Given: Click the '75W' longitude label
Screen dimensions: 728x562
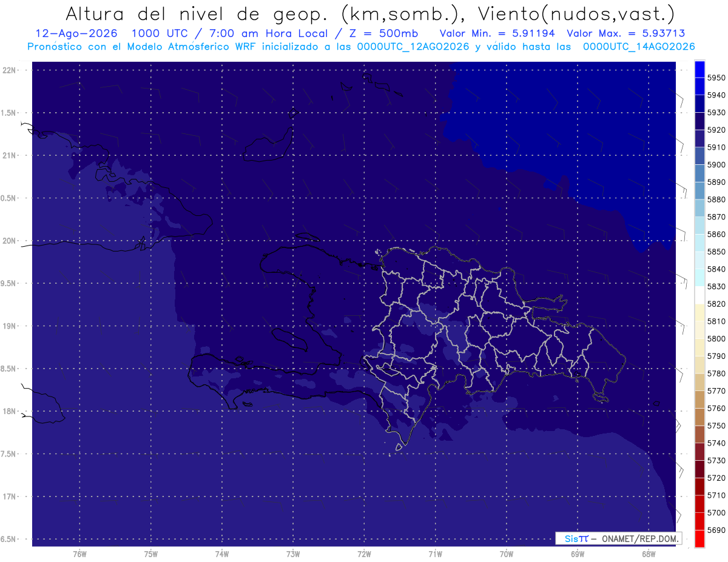Looking at the screenshot, I should 151,554.
